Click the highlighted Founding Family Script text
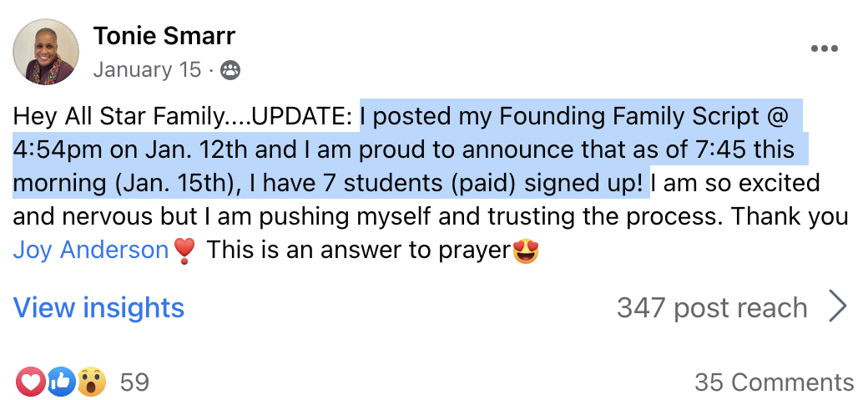Viewport: 868px width, 400px height. (630, 116)
